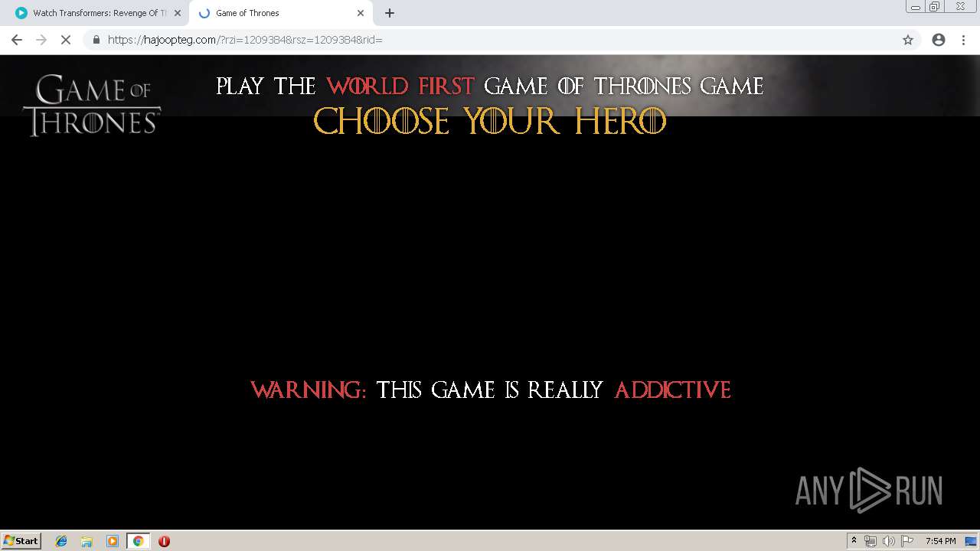Open the volume tray icon
Viewport: 980px width, 551px height.
889,541
